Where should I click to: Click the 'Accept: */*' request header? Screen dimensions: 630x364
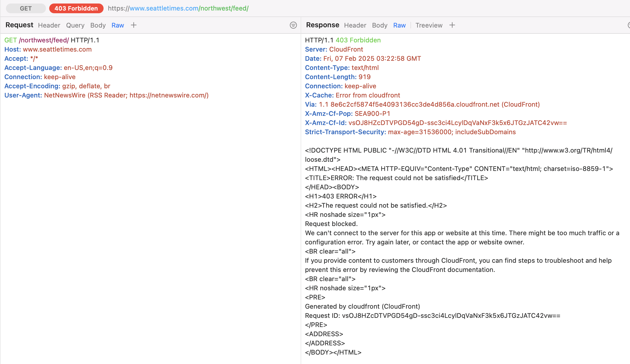(x=21, y=59)
